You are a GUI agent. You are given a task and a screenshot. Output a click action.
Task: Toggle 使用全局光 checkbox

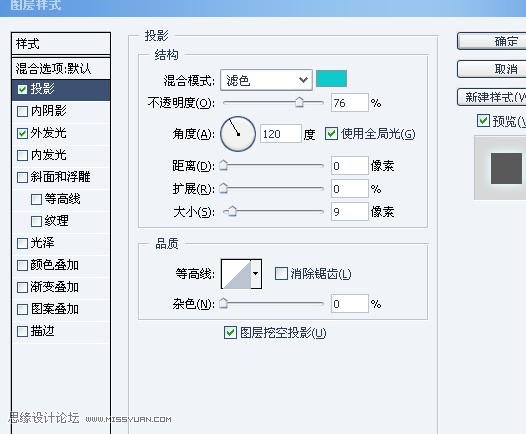(331, 134)
